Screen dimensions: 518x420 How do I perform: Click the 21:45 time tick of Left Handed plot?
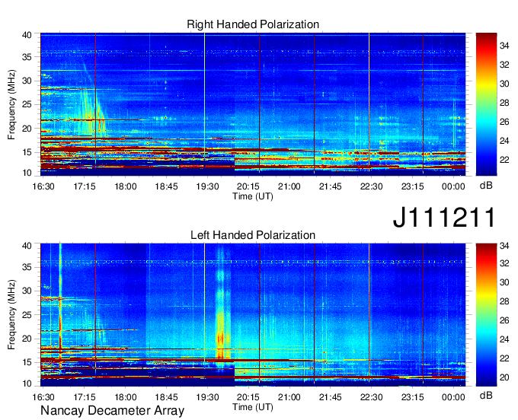(331, 397)
